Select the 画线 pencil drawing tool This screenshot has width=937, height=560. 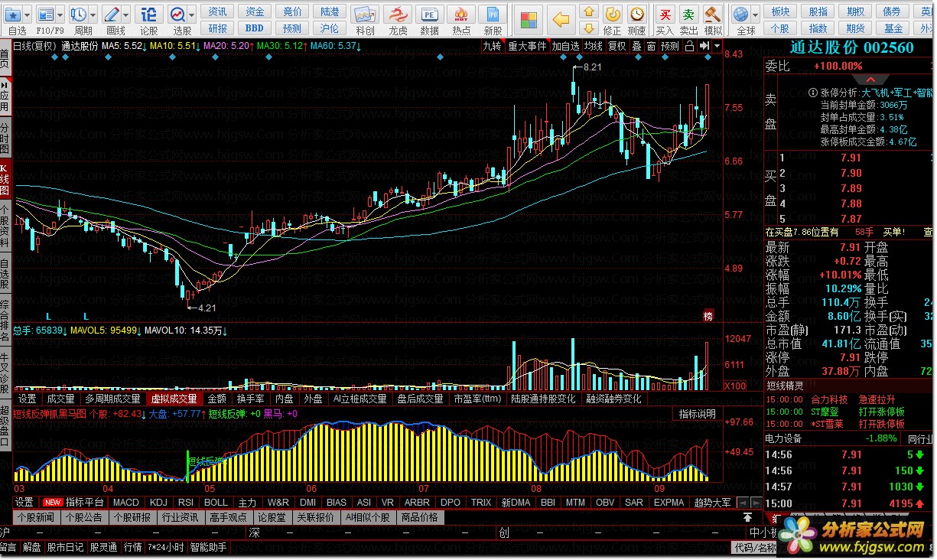click(112, 15)
